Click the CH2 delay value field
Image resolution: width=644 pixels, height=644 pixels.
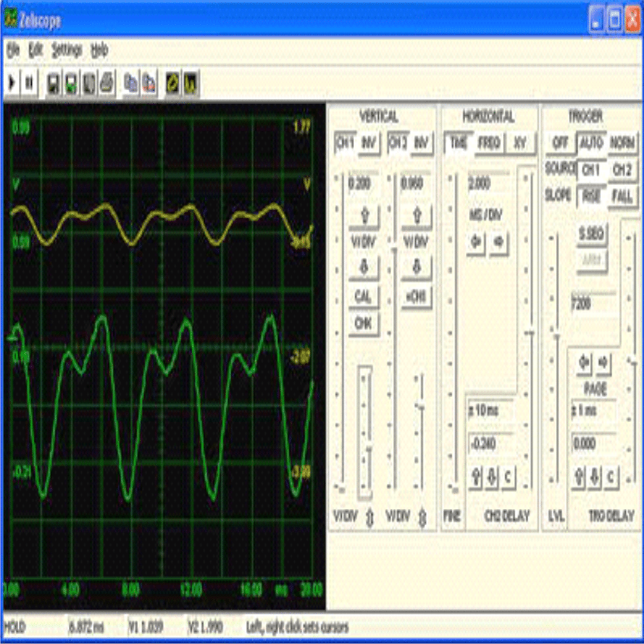(x=491, y=444)
